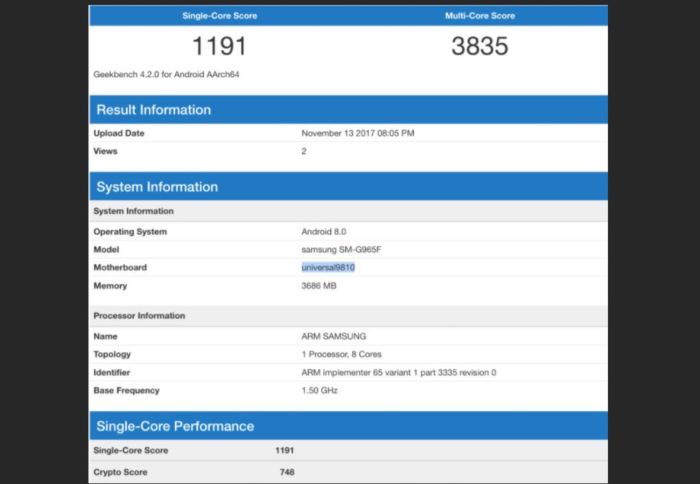Viewport: 700px width, 484px height.
Task: Click the Android 8.0 value
Action: coord(324,232)
